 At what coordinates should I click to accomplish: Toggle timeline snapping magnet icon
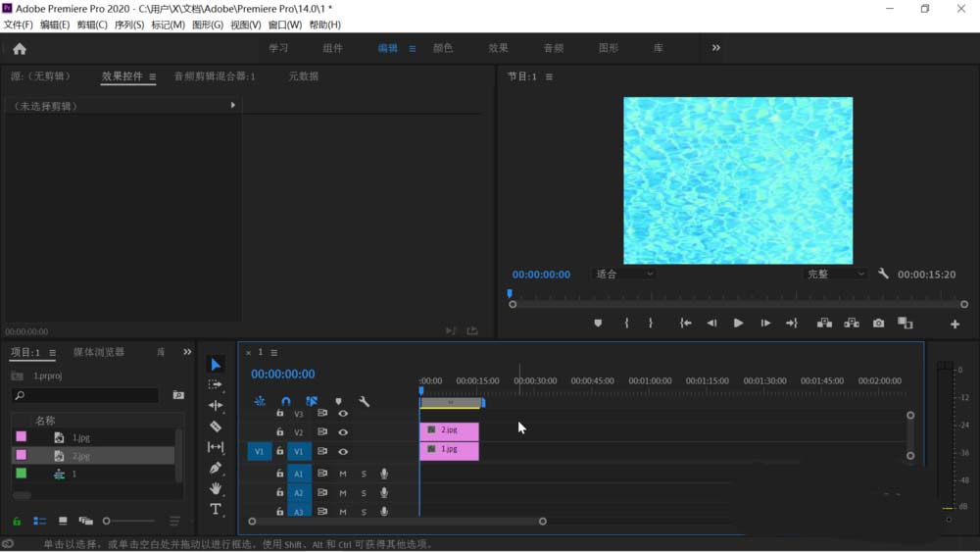pyautogui.click(x=285, y=401)
